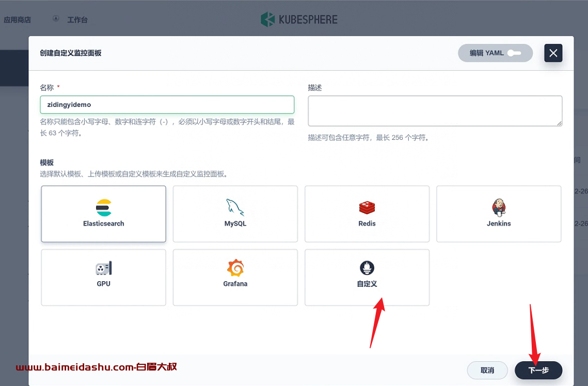Pick the Grafana swirl icon
Viewport: 588px width, 386px height.
[x=235, y=268]
